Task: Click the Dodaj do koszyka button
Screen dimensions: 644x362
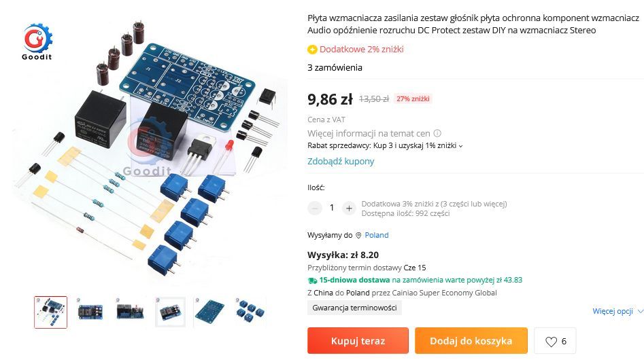Action: [x=471, y=341]
